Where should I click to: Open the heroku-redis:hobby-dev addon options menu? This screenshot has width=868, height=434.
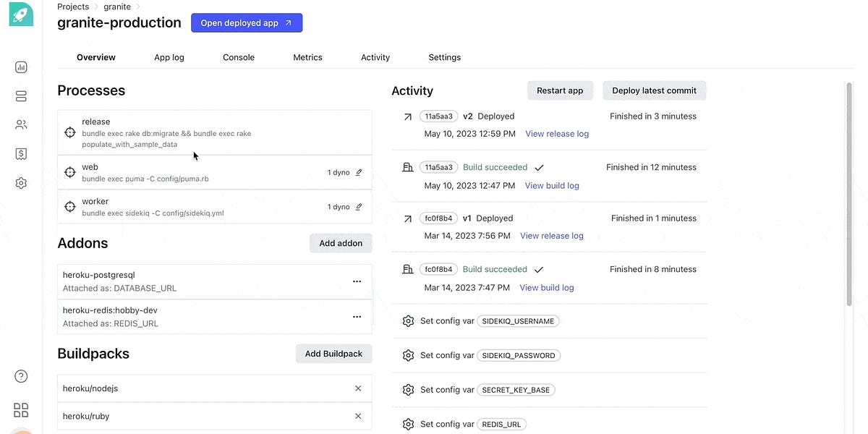pyautogui.click(x=357, y=316)
